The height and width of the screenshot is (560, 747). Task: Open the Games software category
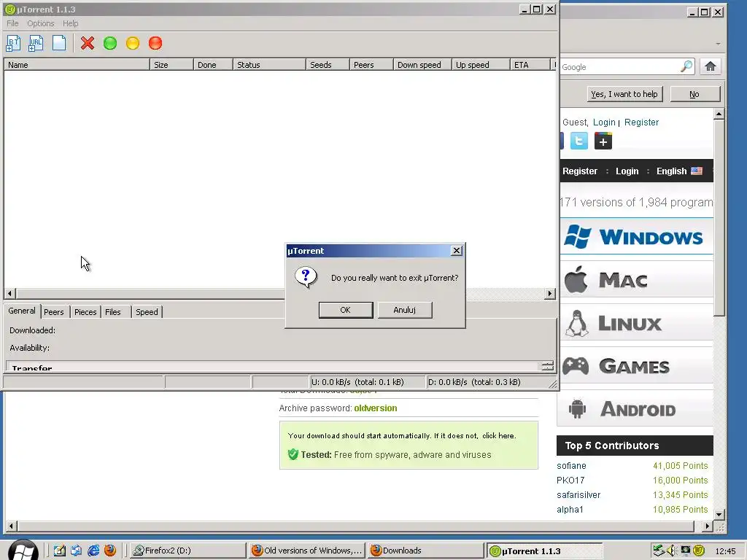tap(635, 366)
